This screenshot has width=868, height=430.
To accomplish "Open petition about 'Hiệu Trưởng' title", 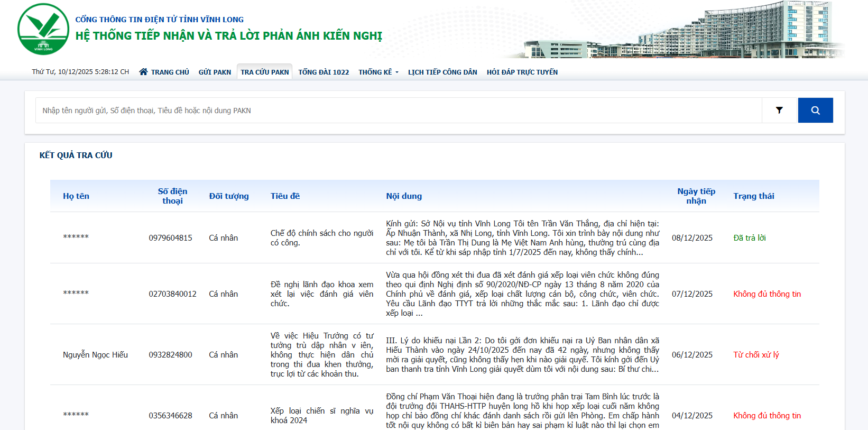I will [x=321, y=354].
